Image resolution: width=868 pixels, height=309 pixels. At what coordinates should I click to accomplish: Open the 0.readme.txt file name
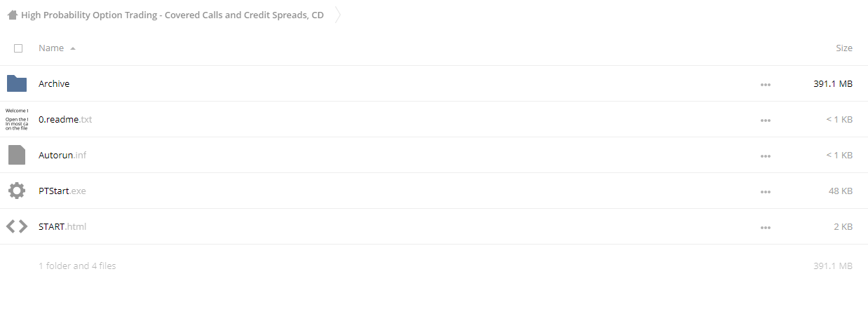[65, 119]
